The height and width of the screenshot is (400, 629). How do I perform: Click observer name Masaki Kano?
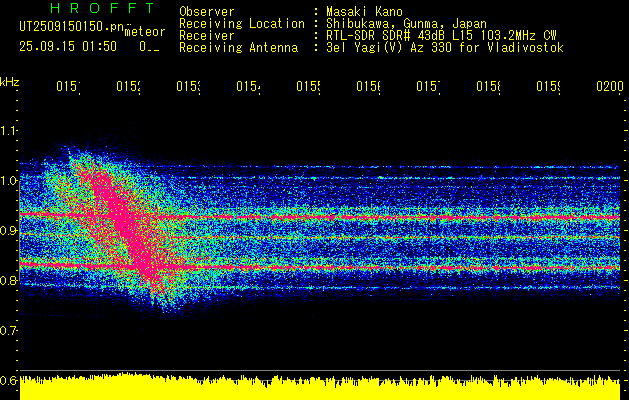click(364, 11)
